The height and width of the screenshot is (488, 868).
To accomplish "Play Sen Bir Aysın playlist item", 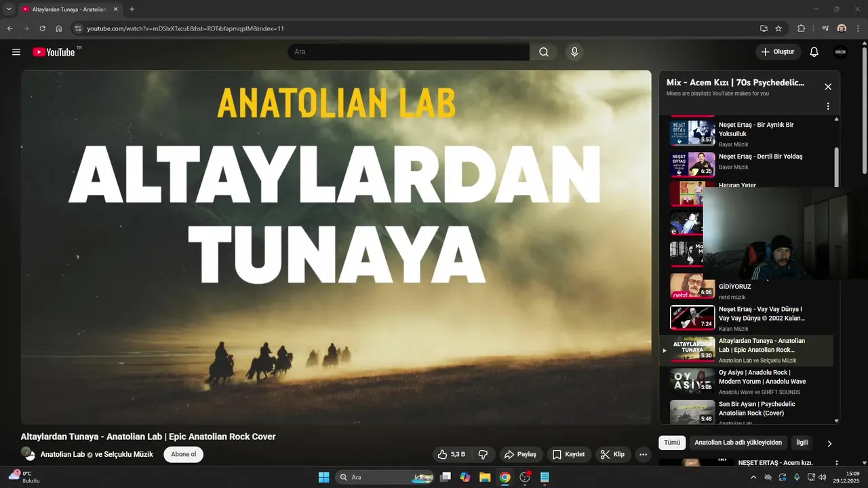I will pyautogui.click(x=746, y=412).
